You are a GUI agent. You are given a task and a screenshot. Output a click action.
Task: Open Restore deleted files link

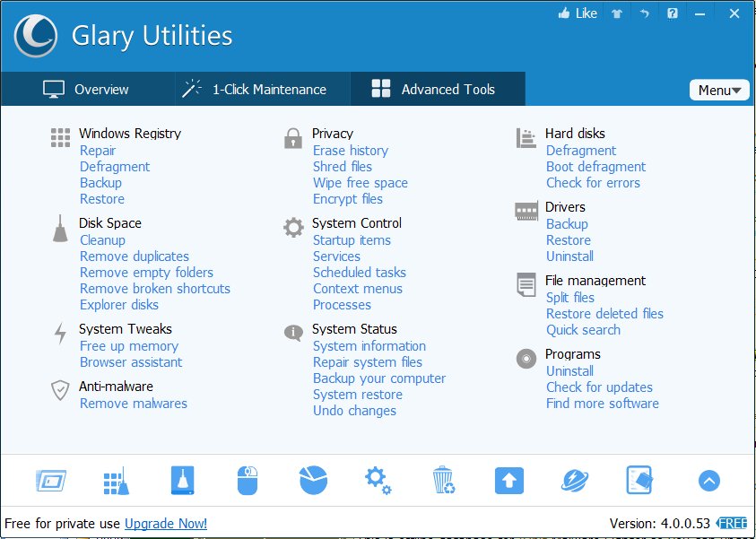click(604, 314)
